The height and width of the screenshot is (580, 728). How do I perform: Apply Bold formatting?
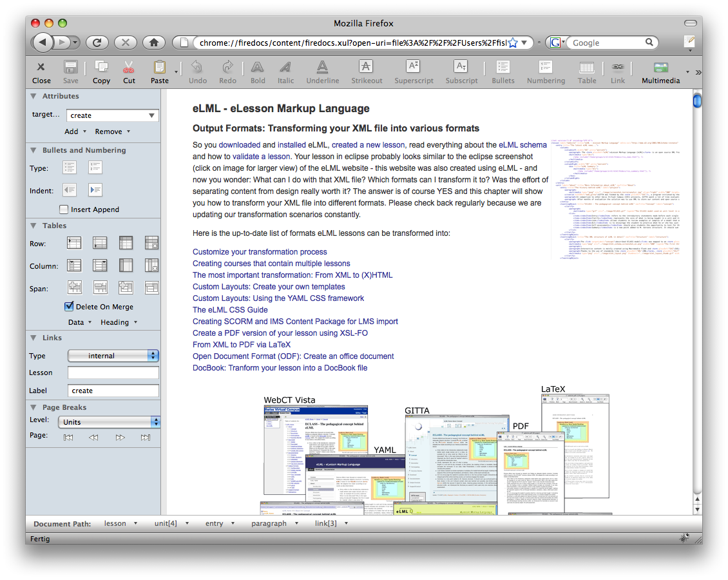(257, 67)
